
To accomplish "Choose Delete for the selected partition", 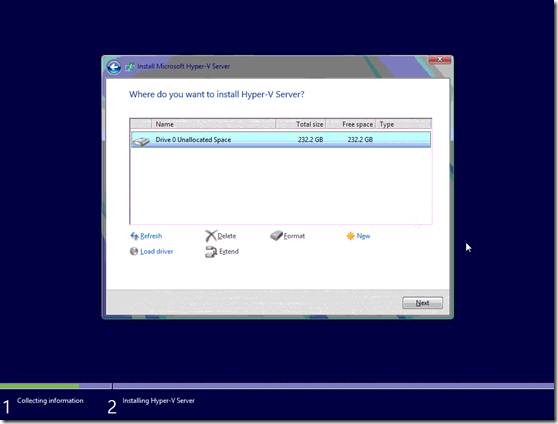I will pos(227,236).
